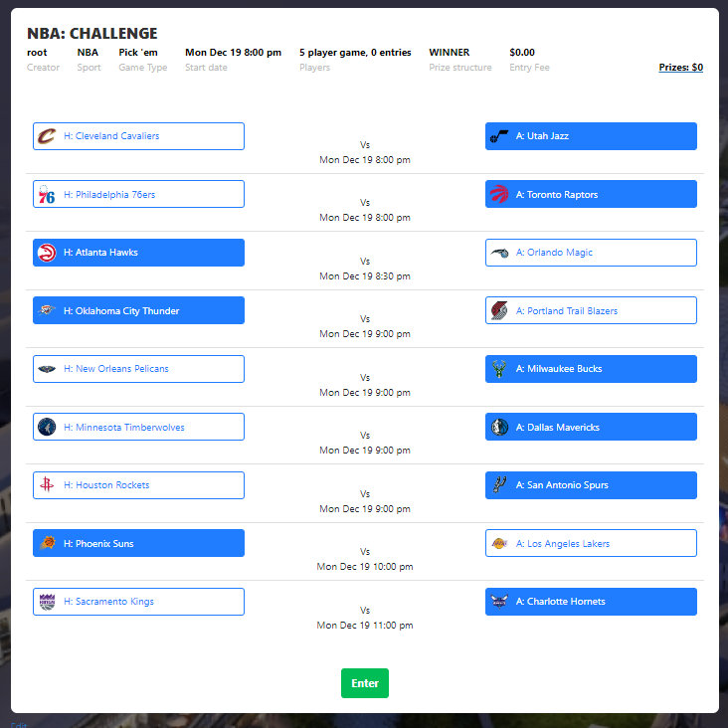Toggle the Charlotte Hornets selection
The width and height of the screenshot is (728, 728).
click(591, 602)
